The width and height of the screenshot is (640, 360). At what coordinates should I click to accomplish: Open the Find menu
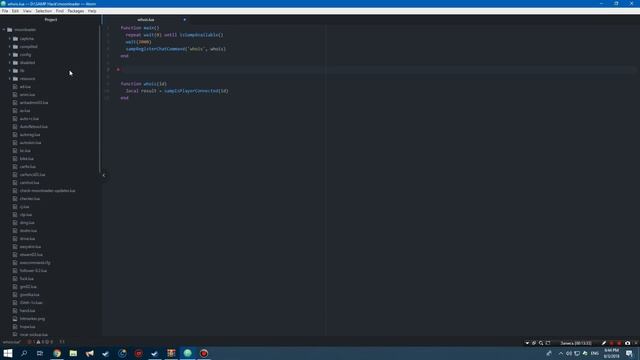(x=60, y=11)
